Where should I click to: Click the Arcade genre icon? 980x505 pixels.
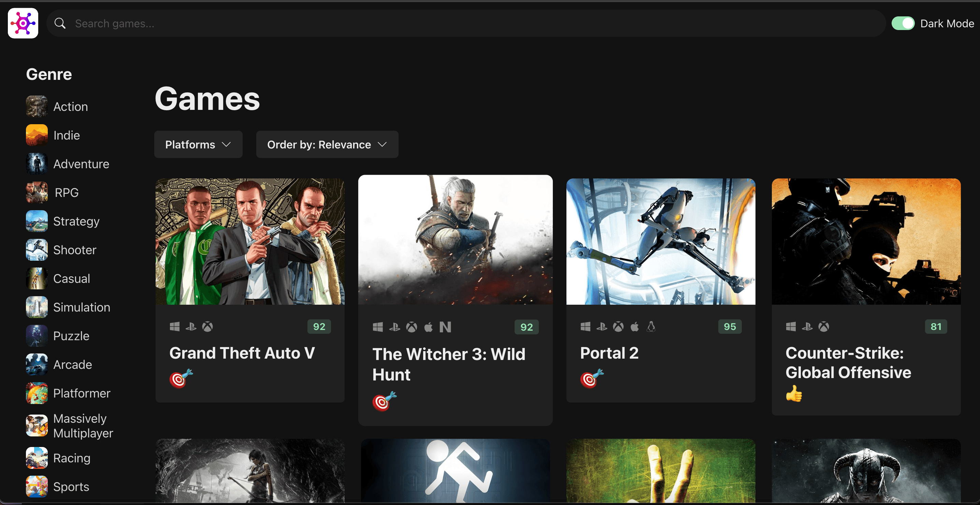coord(37,364)
